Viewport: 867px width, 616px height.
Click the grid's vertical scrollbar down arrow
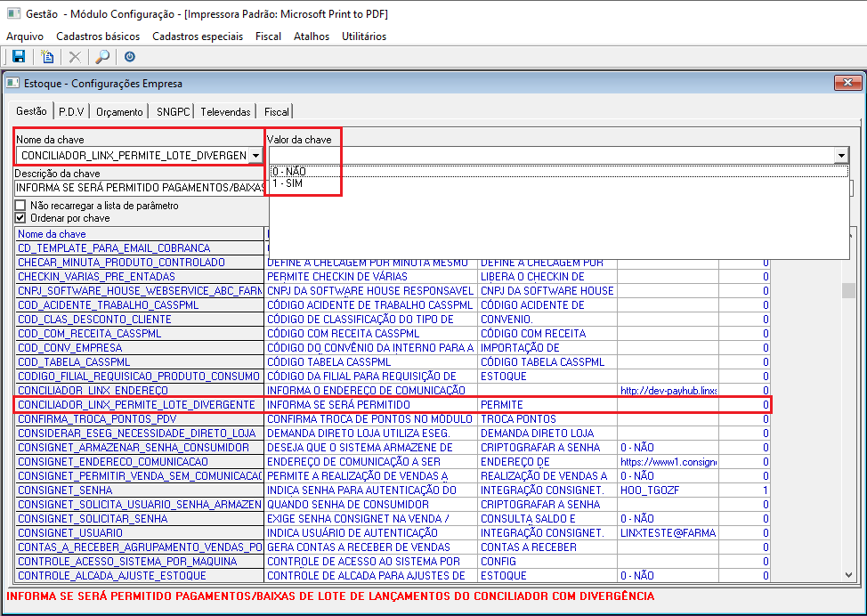click(849, 575)
